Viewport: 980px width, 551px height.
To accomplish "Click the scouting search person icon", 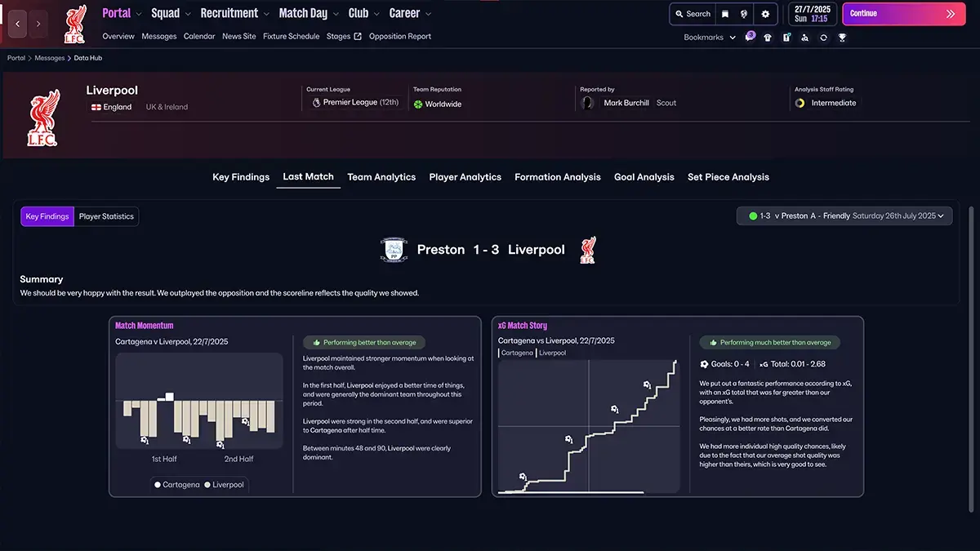I will (804, 38).
